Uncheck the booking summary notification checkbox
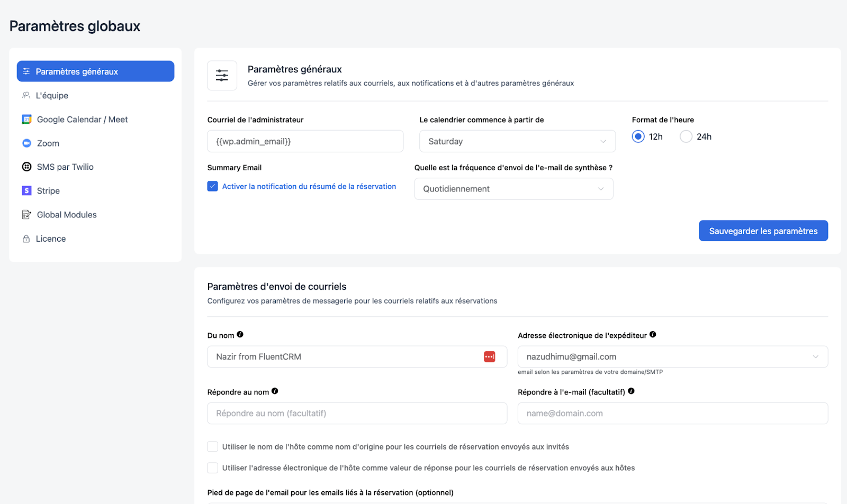847x504 pixels. coord(213,187)
